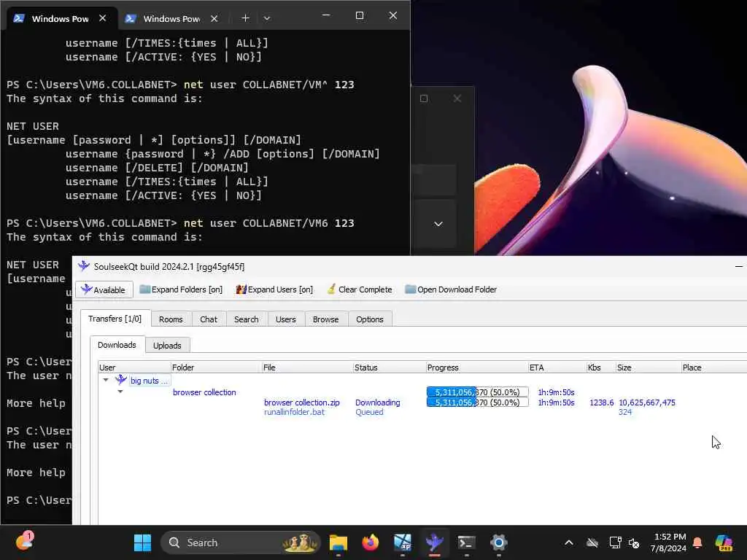
Task: Sort by Size column header
Action: (x=649, y=367)
